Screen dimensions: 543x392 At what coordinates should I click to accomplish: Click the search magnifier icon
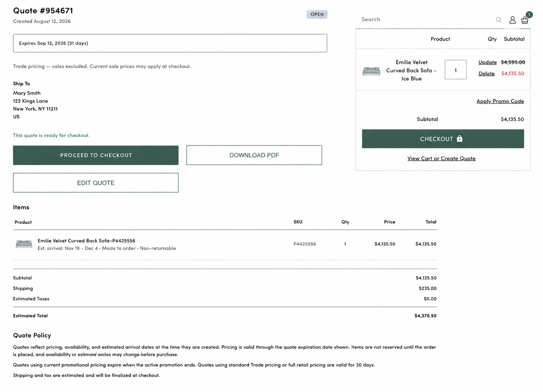pos(498,20)
